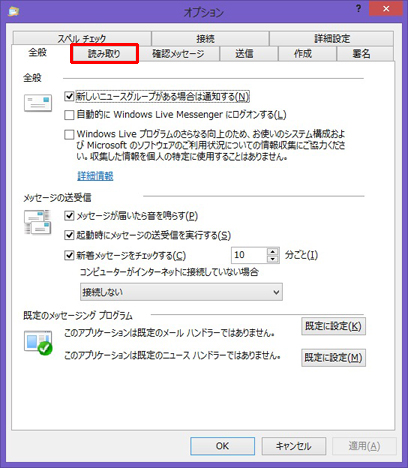408x468 pixels.
Task: Open the 読み取り tab
Action: click(x=104, y=54)
